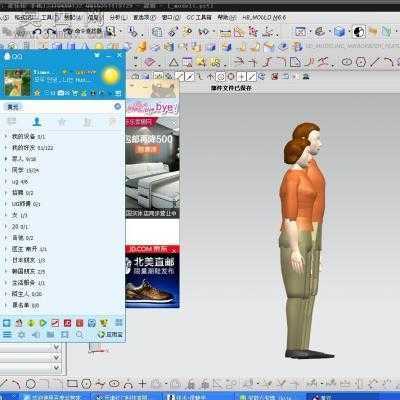This screenshot has width=400, height=400.
Task: Select the hexagon polygon tool in top toolbar
Action: tap(361, 62)
